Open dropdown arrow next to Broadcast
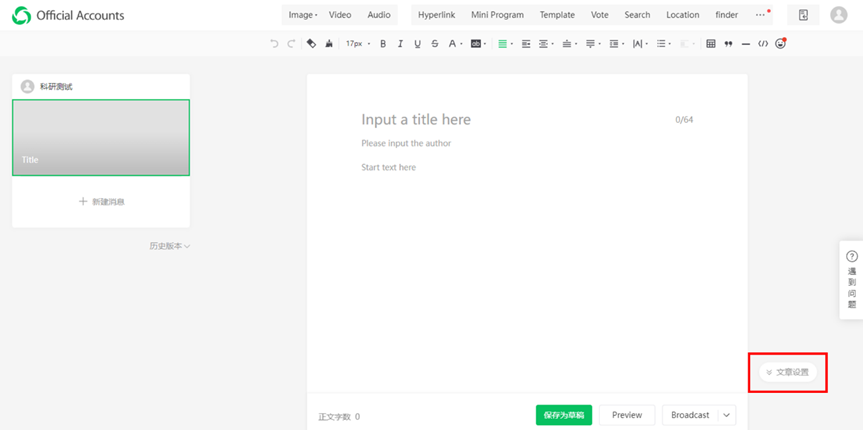 coord(727,415)
